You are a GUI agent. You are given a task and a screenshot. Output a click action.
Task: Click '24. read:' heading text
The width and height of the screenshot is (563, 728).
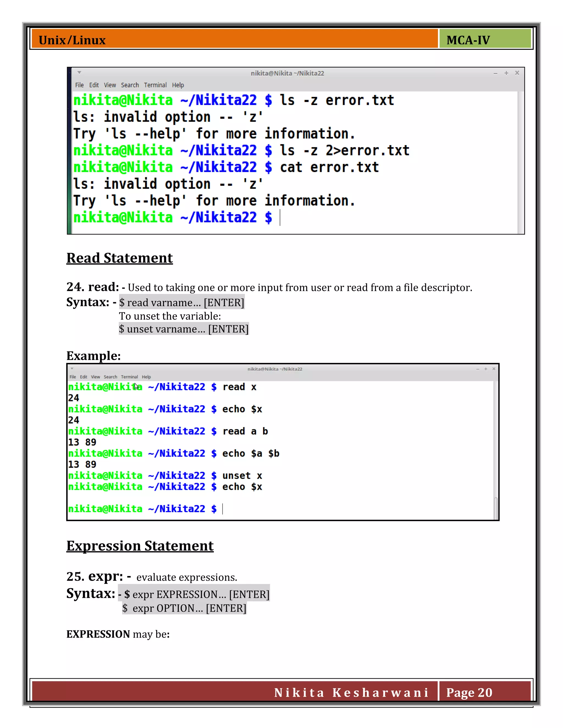click(93, 287)
